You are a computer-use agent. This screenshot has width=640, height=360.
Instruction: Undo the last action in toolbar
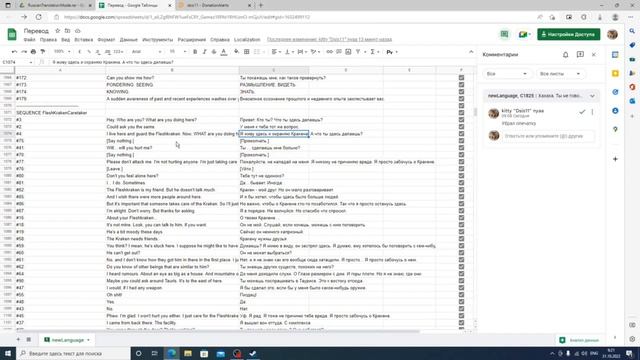pos(14,52)
